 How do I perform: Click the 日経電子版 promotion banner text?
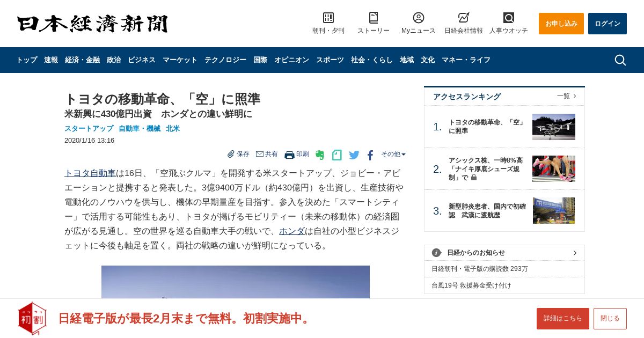[x=185, y=318]
